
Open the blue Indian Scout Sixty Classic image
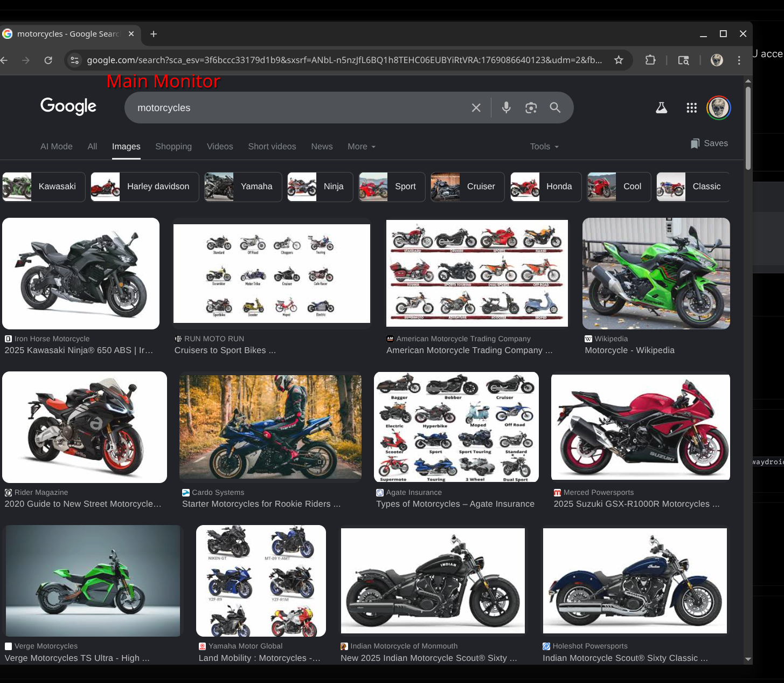[x=635, y=581]
